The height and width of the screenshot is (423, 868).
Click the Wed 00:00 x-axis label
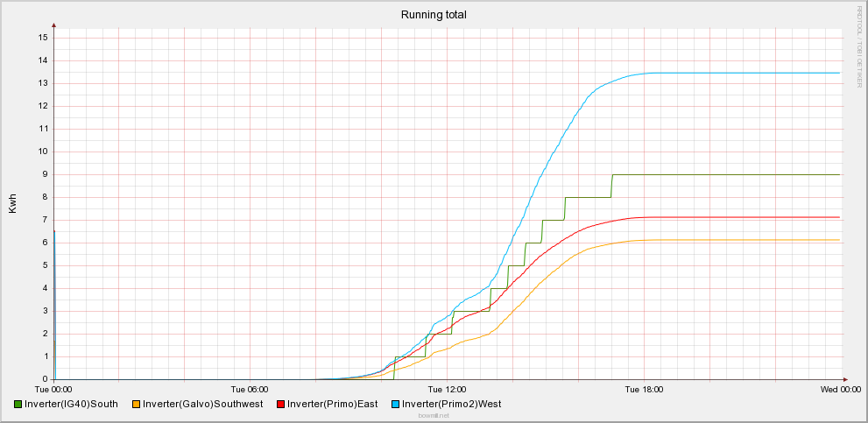click(x=840, y=389)
